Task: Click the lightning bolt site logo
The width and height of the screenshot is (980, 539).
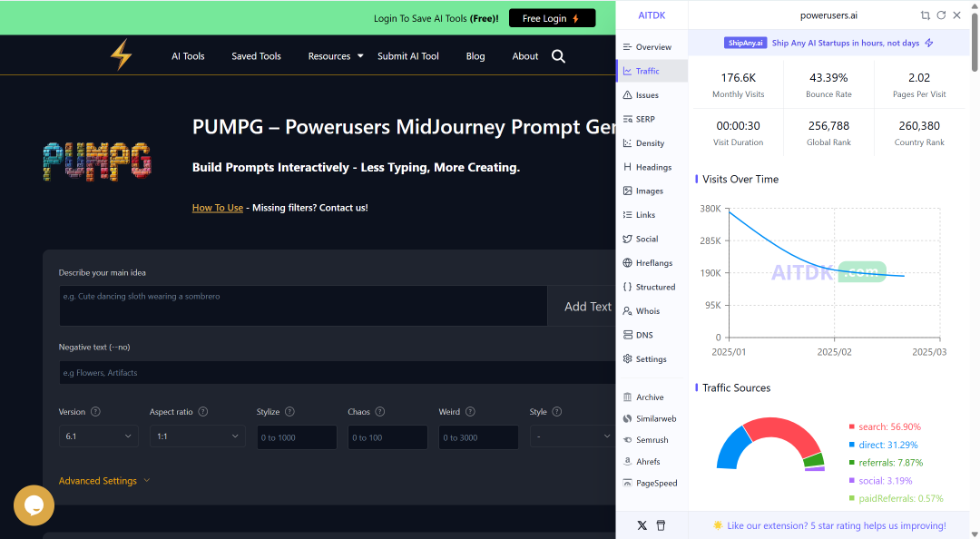Action: (122, 54)
